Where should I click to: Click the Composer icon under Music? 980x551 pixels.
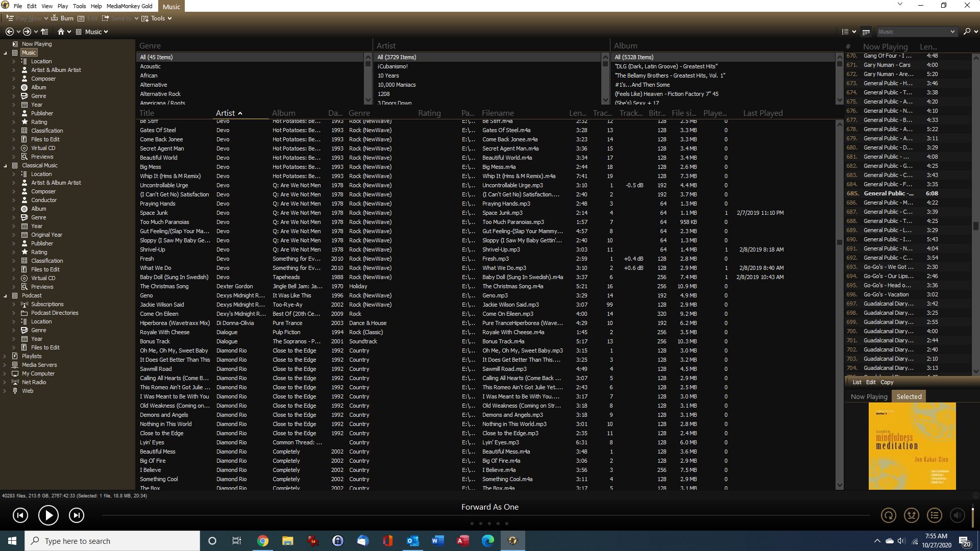pyautogui.click(x=24, y=79)
